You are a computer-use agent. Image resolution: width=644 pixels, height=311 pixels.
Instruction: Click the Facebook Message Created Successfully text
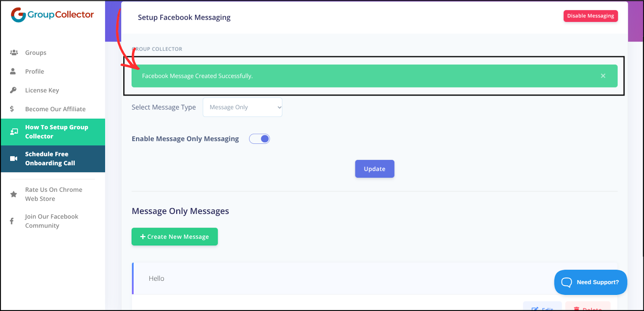(x=197, y=76)
